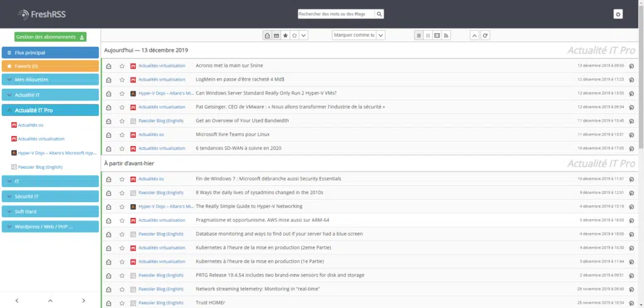This screenshot has width=644, height=308.
Task: Open external link for Kubernetes 2eme Partie
Action: pyautogui.click(x=631, y=248)
